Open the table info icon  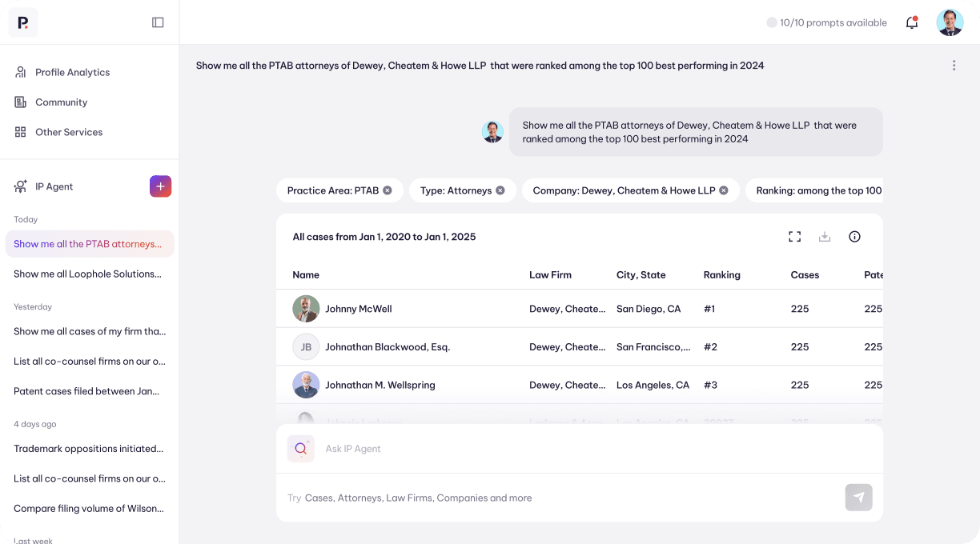coord(854,237)
